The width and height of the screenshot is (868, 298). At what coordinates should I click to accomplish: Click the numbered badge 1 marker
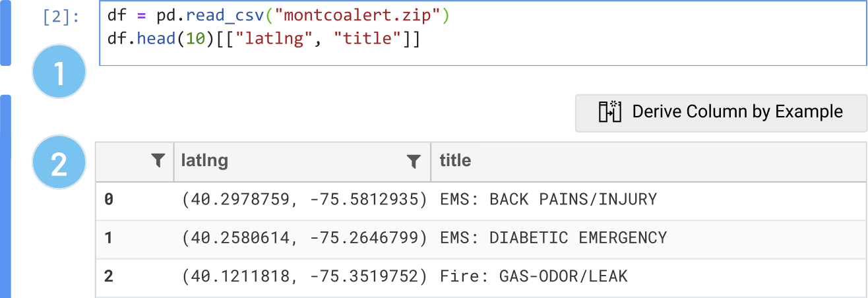pyautogui.click(x=59, y=73)
